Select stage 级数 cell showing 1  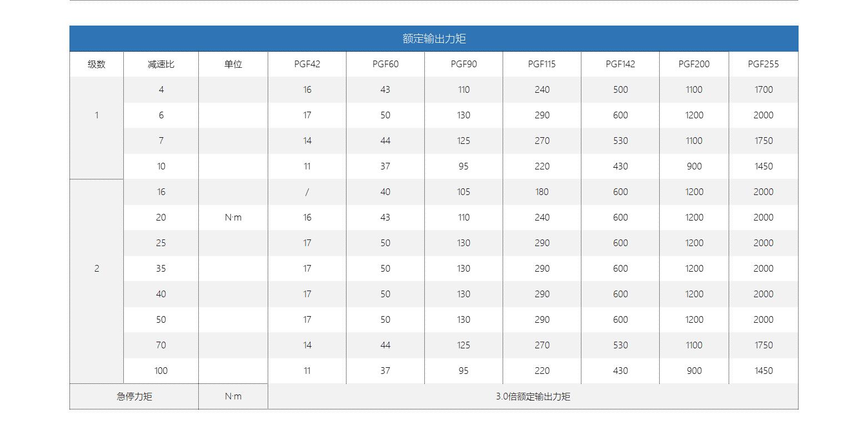[97, 115]
